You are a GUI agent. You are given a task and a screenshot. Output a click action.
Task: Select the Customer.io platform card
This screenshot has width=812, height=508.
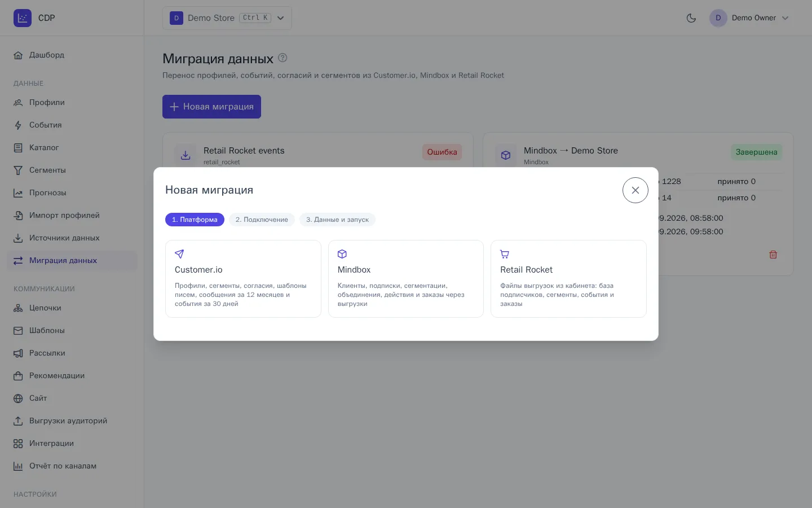pos(243,279)
